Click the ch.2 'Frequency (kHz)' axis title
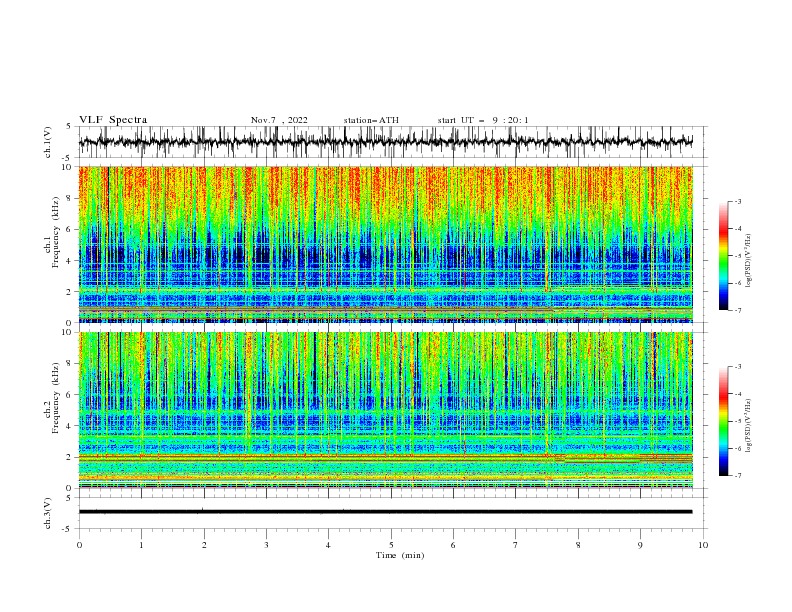The height and width of the screenshot is (612, 792). [56, 397]
